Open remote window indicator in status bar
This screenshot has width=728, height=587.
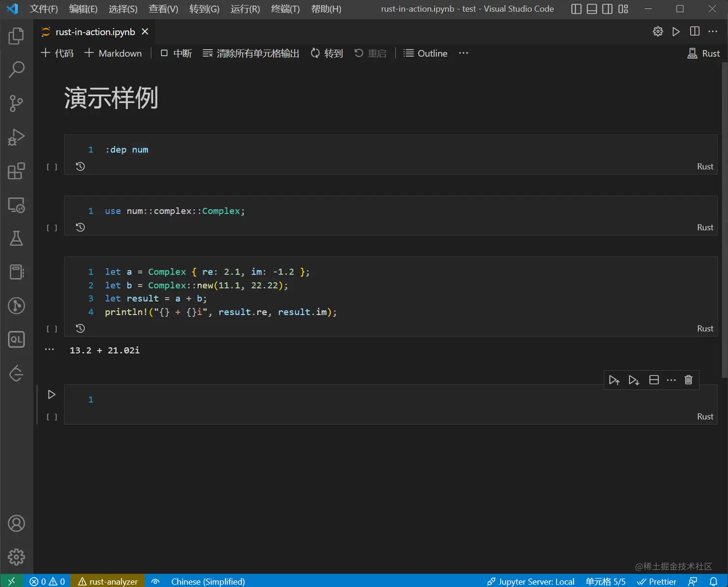(x=12, y=581)
